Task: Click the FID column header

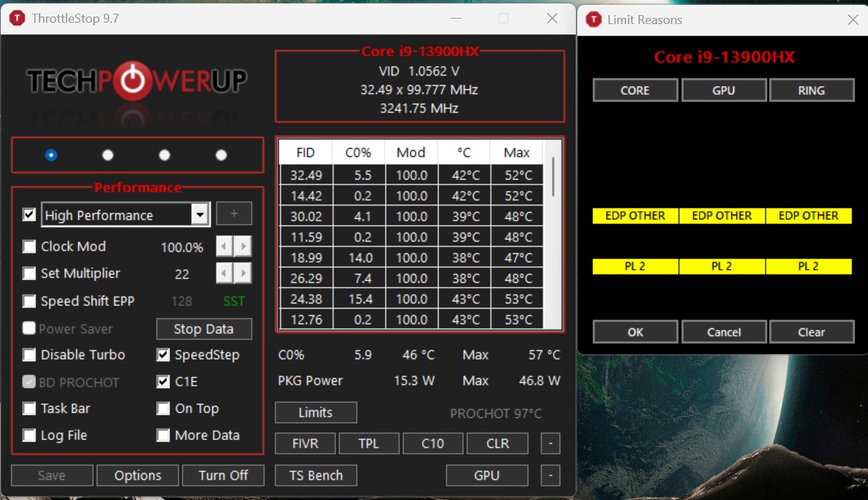Action: click(x=306, y=153)
